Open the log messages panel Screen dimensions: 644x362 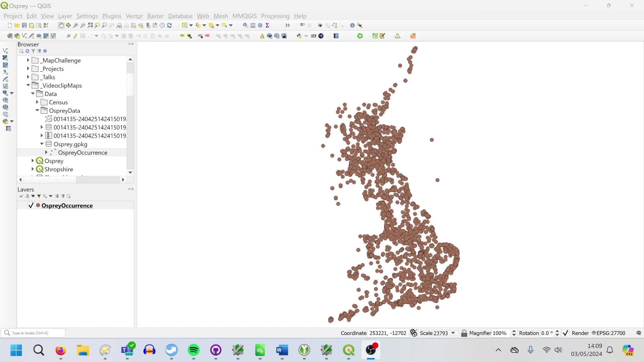(x=639, y=333)
